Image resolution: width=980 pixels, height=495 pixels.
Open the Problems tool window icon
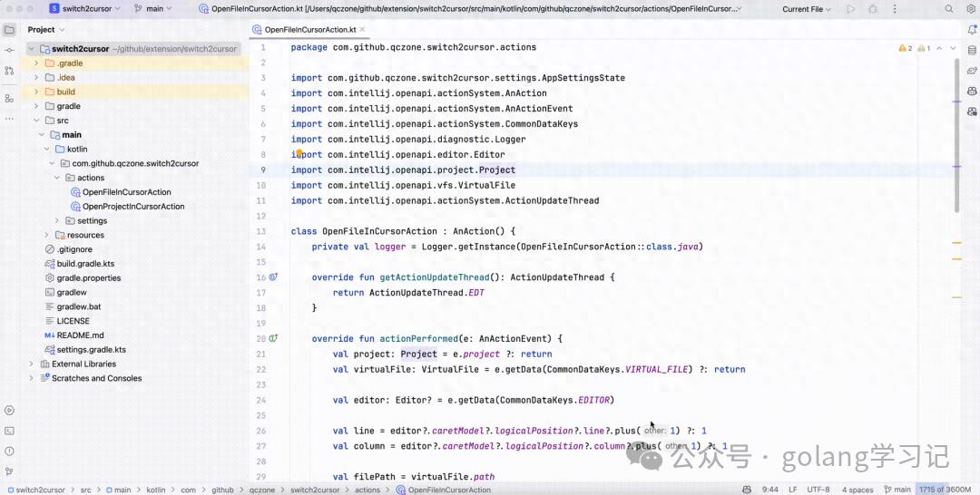9,451
